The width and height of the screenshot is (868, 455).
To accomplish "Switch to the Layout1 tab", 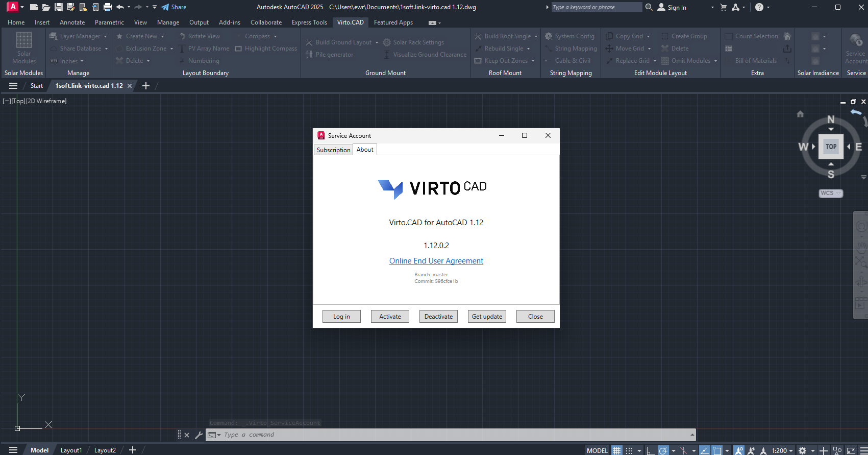I will pos(71,450).
